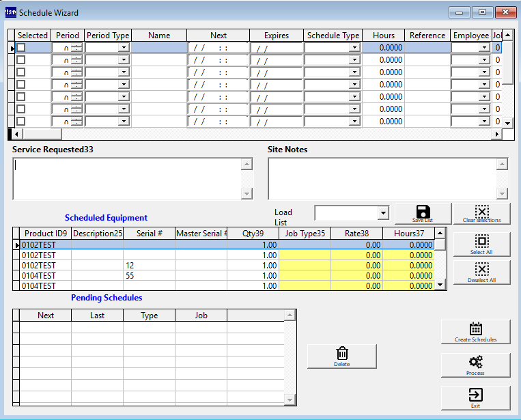Run Process with the gears icon
This screenshot has height=420, width=521.
tap(475, 365)
